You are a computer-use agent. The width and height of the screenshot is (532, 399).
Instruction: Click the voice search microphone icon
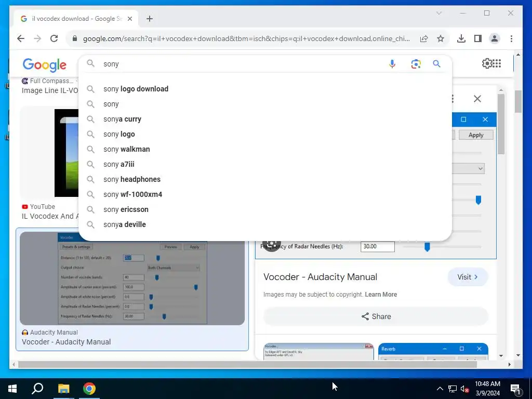click(392, 64)
